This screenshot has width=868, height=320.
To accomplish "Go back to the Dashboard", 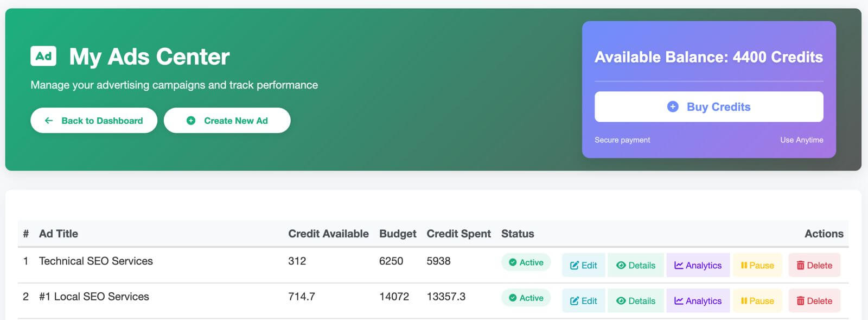I will click(x=94, y=121).
